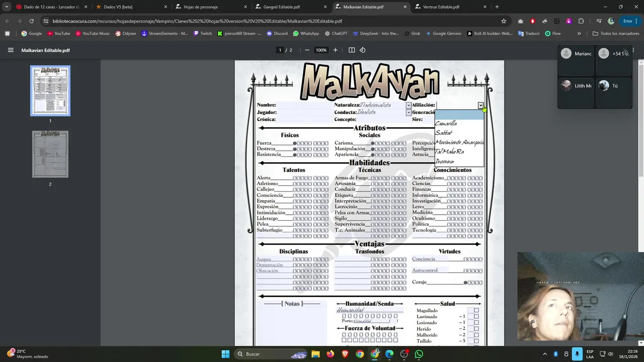Tick the Herido health checkbox
The height and width of the screenshot is (362, 644).
click(476, 329)
